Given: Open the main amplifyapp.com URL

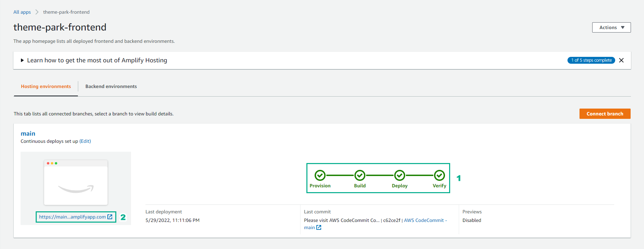Looking at the screenshot, I should [76, 217].
